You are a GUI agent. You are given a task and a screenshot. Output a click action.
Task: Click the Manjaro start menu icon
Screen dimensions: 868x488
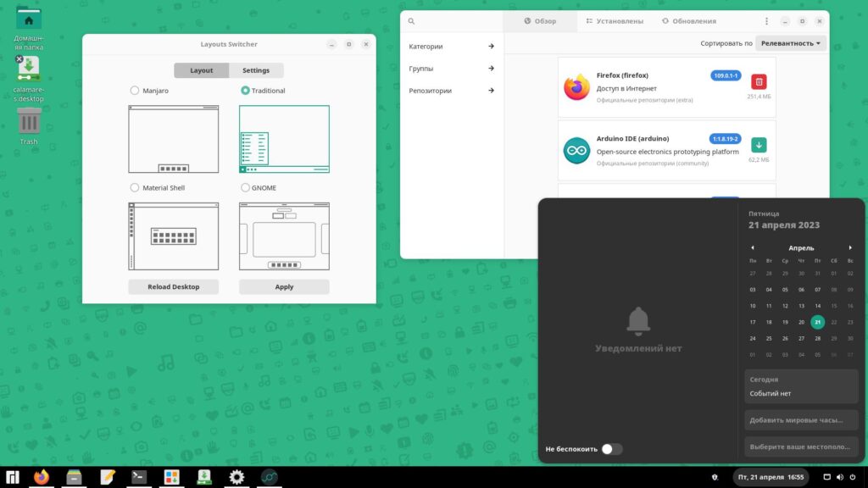[x=12, y=477]
